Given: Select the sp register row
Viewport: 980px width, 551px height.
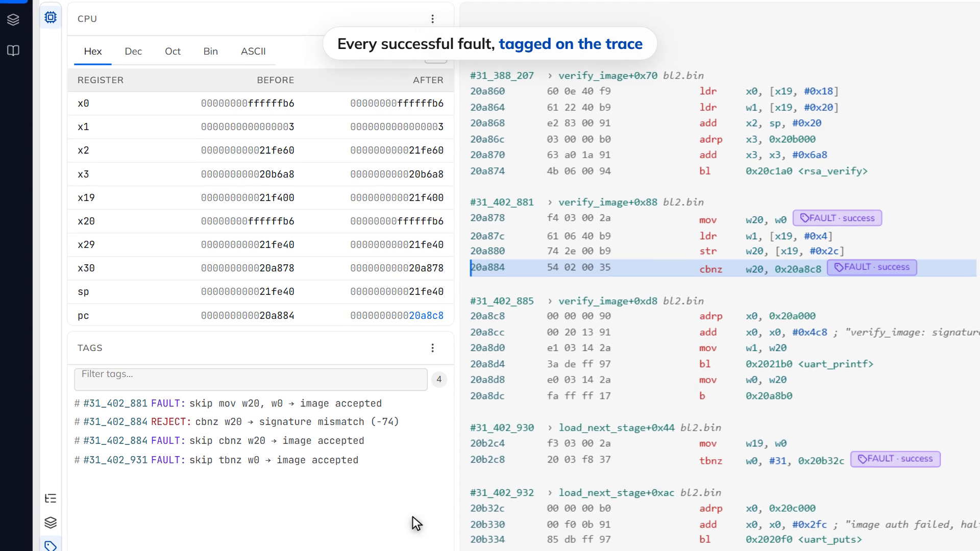Looking at the screenshot, I should tap(260, 292).
